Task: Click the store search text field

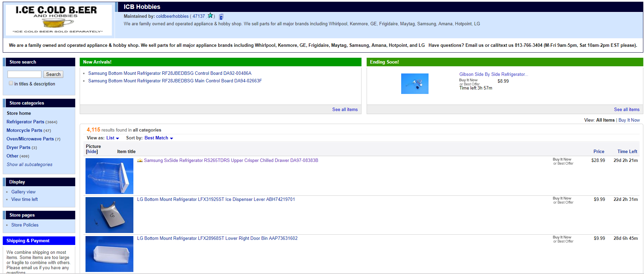Action: click(x=24, y=74)
